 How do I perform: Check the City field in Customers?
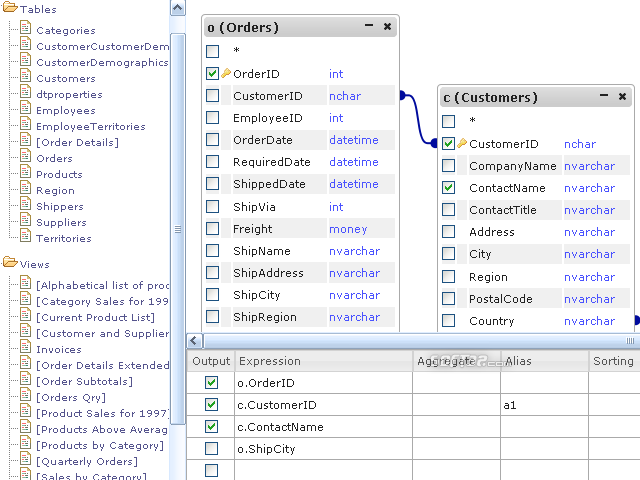click(x=448, y=253)
